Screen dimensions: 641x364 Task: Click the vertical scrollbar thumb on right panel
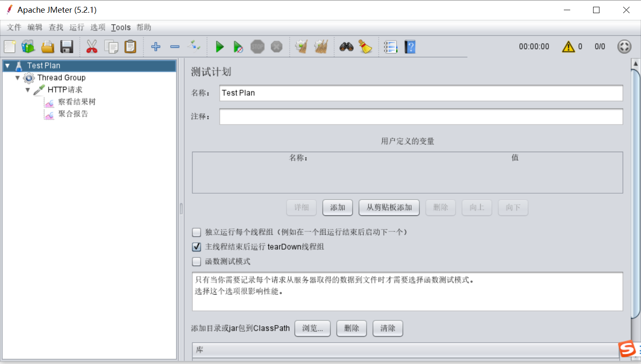pos(635,193)
